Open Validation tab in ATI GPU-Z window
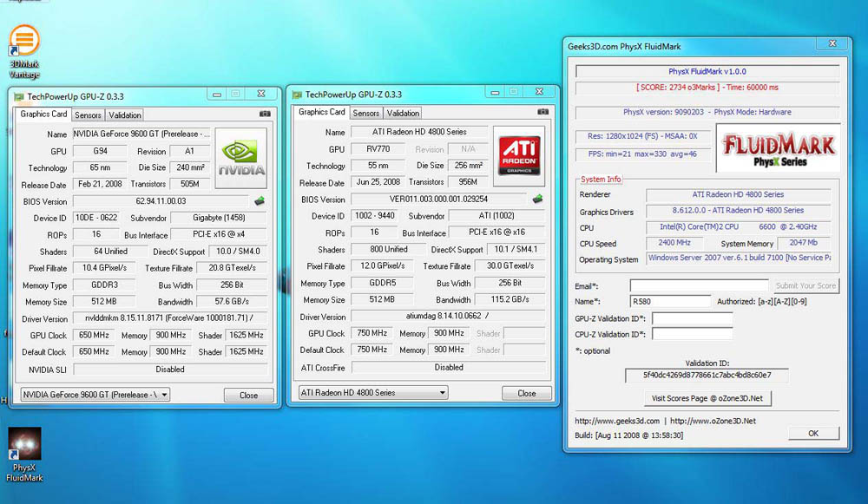 click(x=403, y=113)
